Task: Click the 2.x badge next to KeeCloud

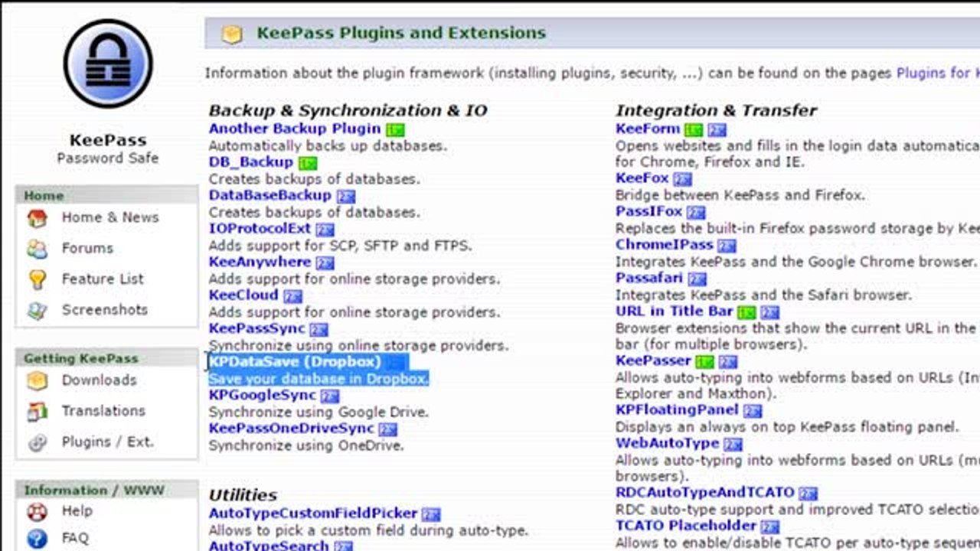Action: 292,296
